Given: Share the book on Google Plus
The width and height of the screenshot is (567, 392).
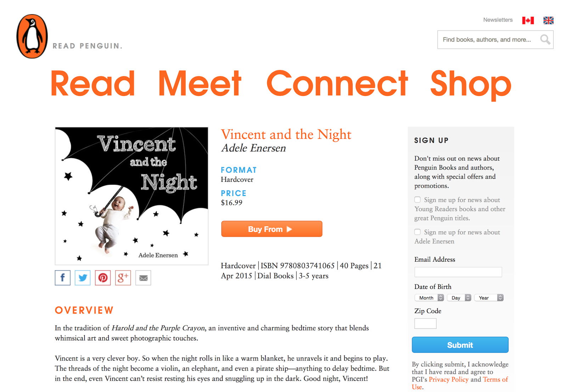Looking at the screenshot, I should (123, 278).
